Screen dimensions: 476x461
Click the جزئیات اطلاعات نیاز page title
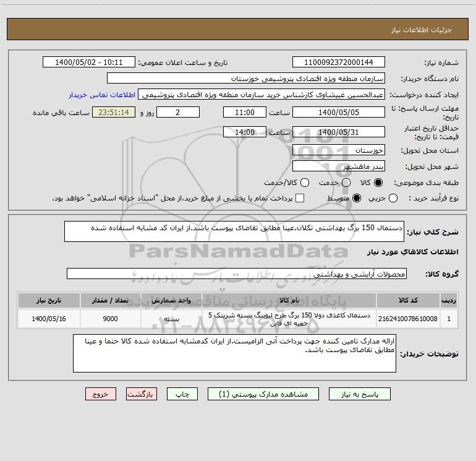tap(422, 30)
